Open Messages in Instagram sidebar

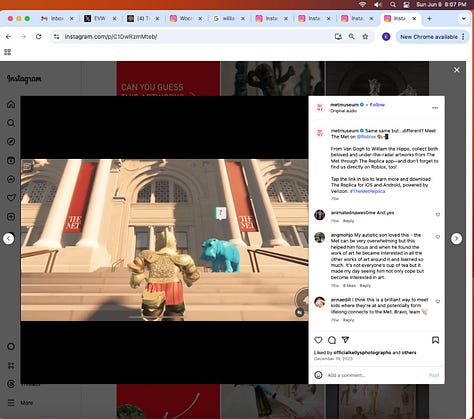point(11,179)
